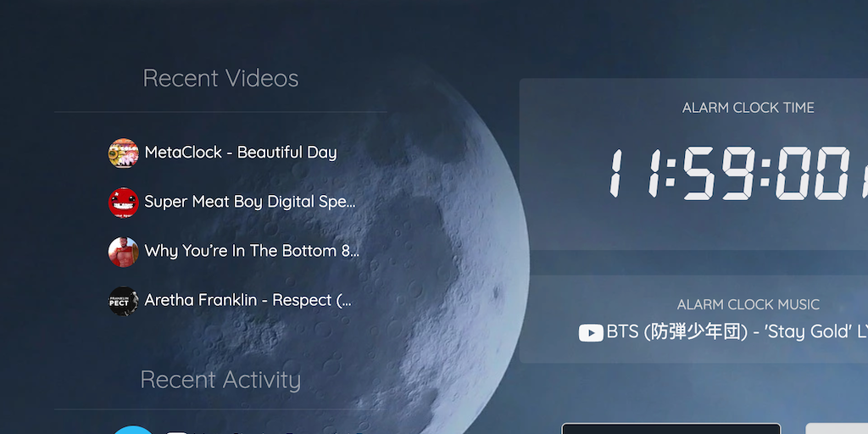
Task: Play Aretha Franklin - Respect video link
Action: [x=248, y=300]
